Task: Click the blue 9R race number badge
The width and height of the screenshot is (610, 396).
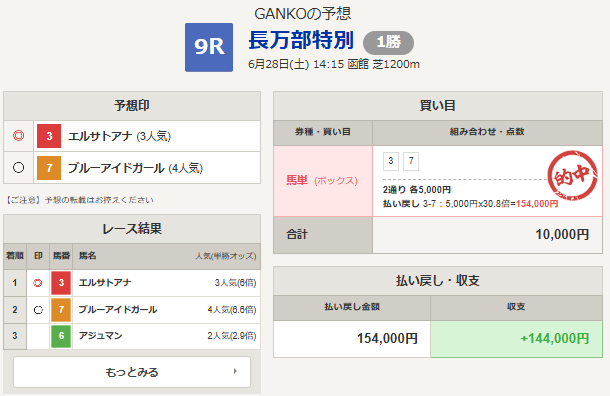Action: pyautogui.click(x=209, y=47)
